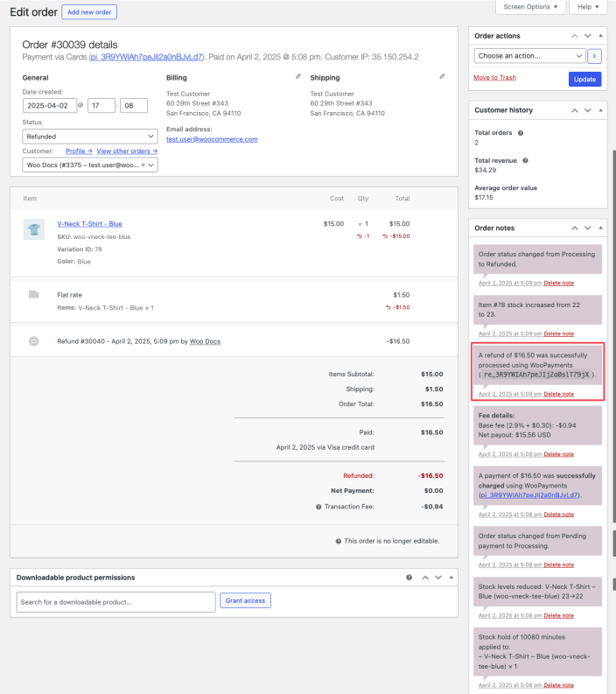Click the Move to Trash link
Viewport: 616px width, 694px height.
(x=494, y=78)
